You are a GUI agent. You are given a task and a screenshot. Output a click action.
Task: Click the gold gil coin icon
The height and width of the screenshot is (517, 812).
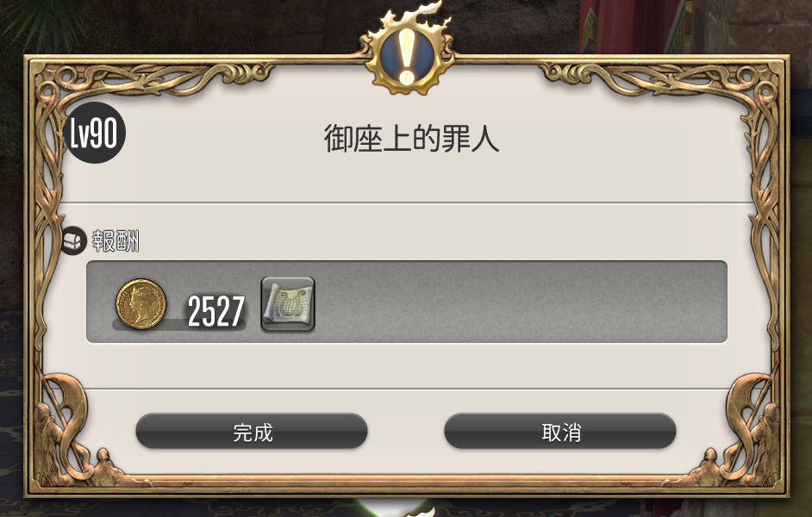click(x=141, y=305)
